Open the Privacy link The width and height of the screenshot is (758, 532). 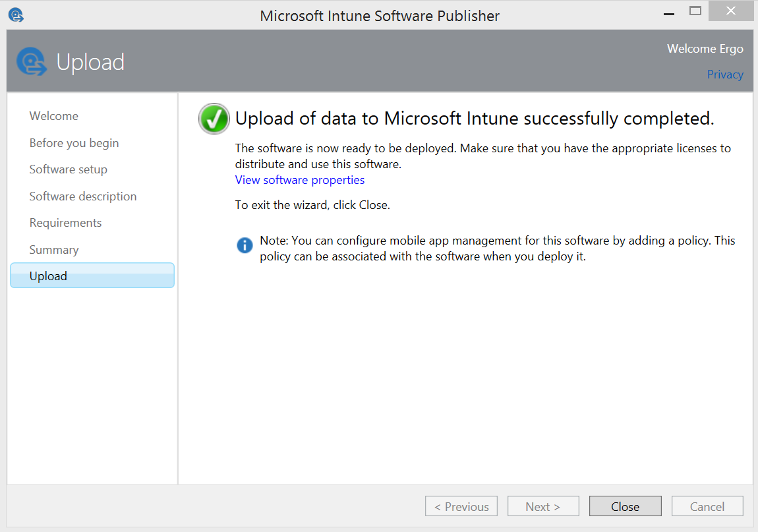coord(724,74)
